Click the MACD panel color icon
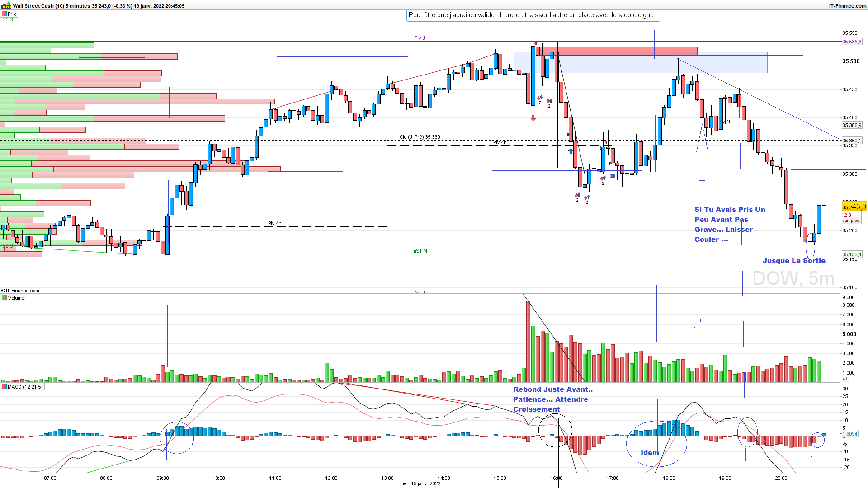This screenshot has width=868, height=488. (x=5, y=387)
